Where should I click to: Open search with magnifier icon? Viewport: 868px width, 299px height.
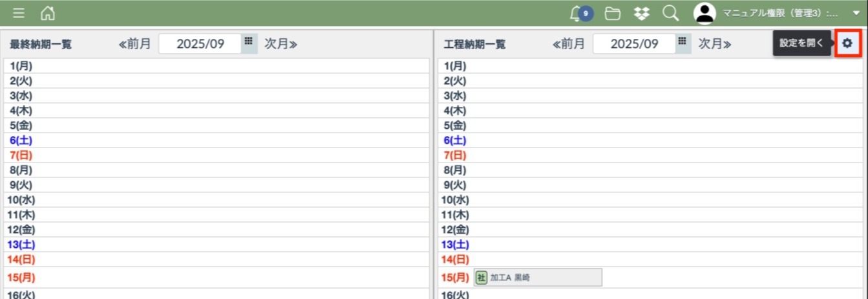pyautogui.click(x=670, y=13)
